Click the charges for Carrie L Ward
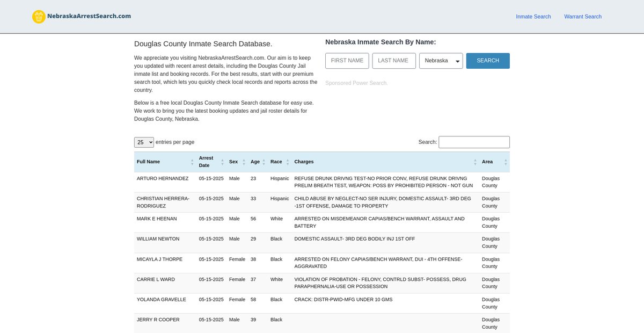This screenshot has height=333, width=644. tap(380, 283)
